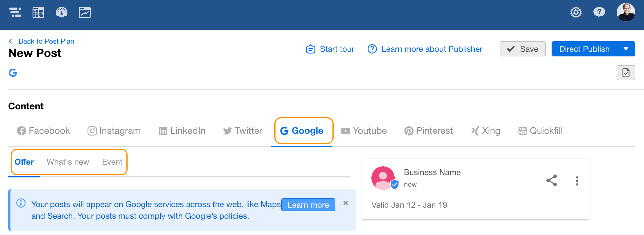The height and width of the screenshot is (235, 644).
Task: Switch to the Youtube tab
Action: click(x=364, y=131)
